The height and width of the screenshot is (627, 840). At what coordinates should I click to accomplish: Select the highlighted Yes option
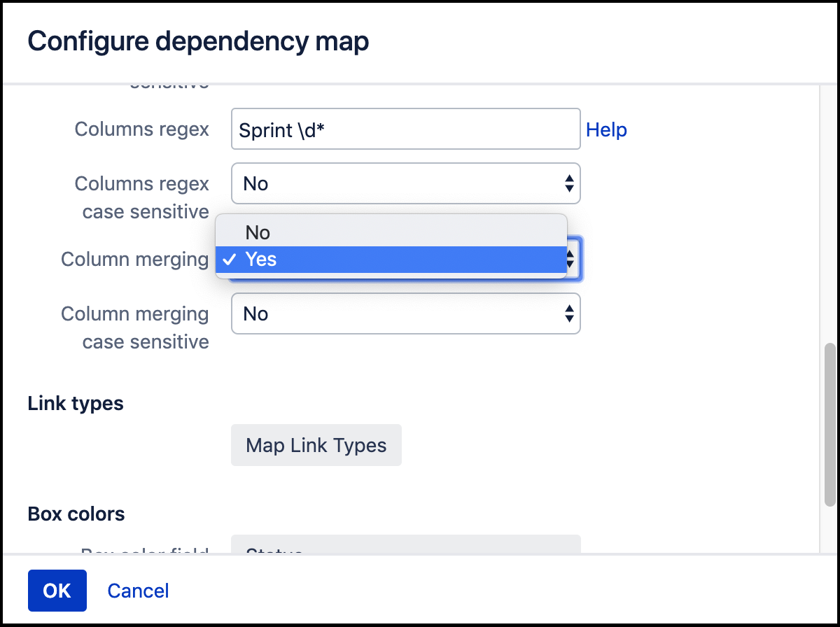click(391, 260)
